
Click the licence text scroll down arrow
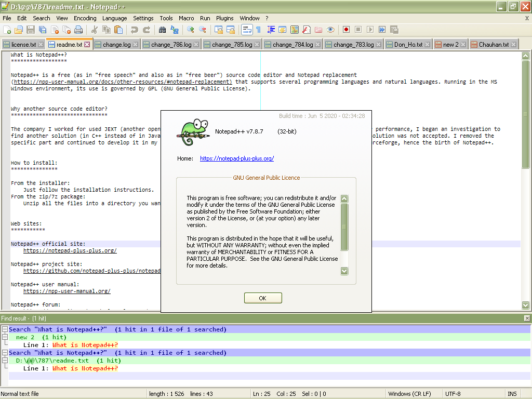(344, 271)
